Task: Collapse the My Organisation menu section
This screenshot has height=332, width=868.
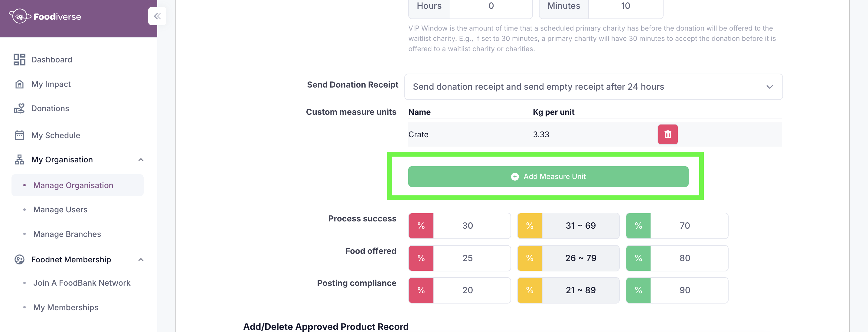Action: [141, 160]
